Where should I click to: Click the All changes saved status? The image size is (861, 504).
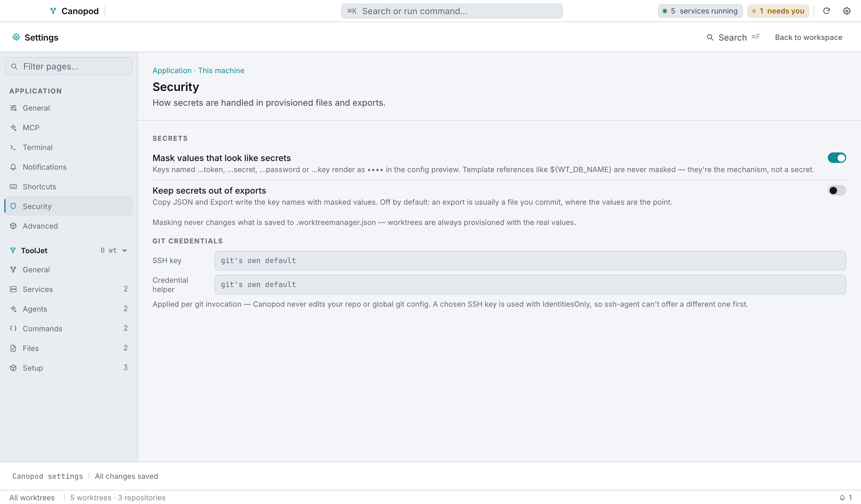tap(126, 476)
